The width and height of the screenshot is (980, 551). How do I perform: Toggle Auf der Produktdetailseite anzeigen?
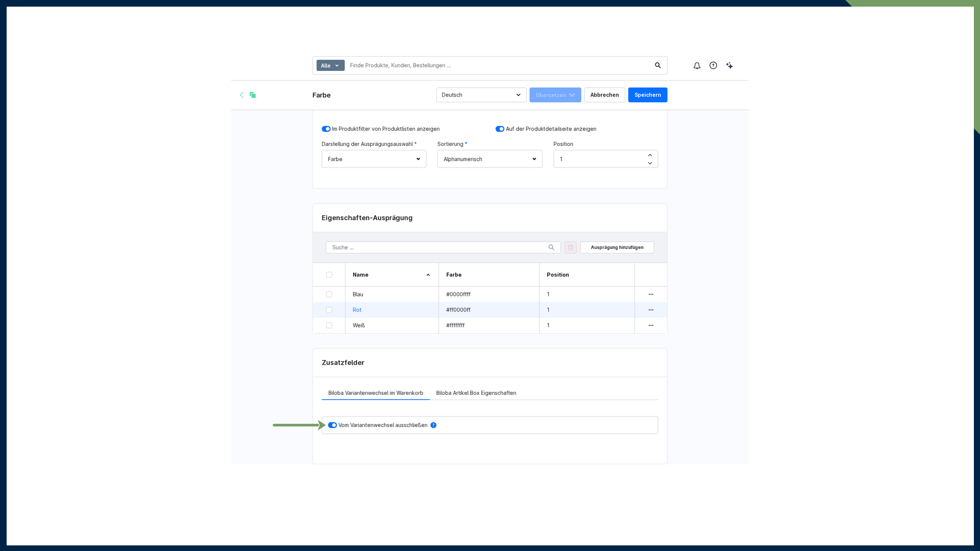click(500, 129)
